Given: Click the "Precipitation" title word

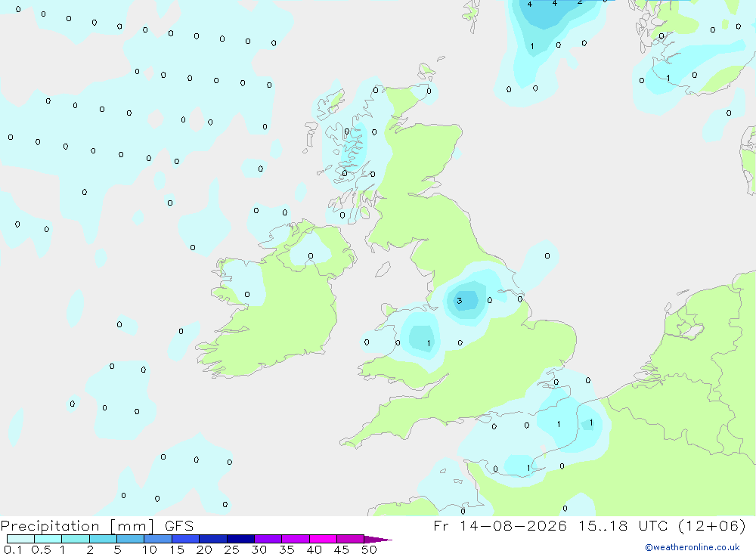Looking at the screenshot, I should pyautogui.click(x=50, y=525).
